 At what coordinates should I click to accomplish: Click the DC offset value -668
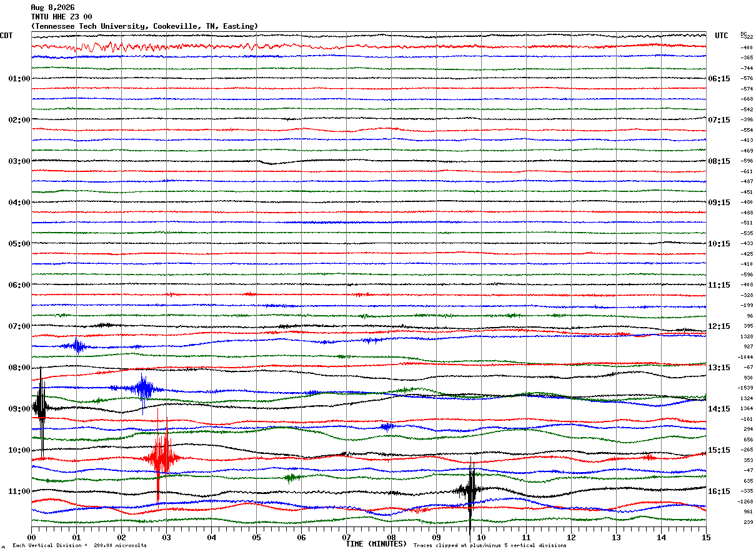point(747,99)
